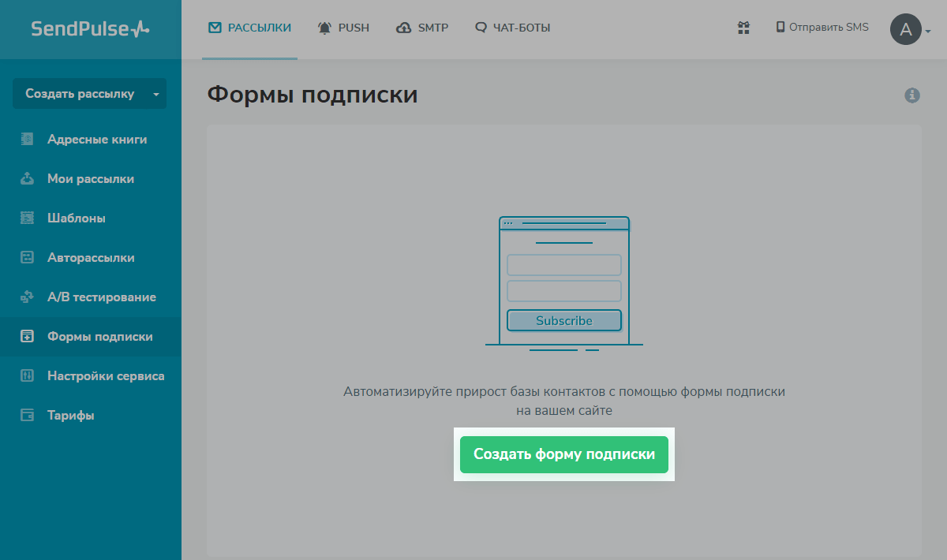Open Тарифы page
Image resolution: width=947 pixels, height=560 pixels.
point(91,416)
